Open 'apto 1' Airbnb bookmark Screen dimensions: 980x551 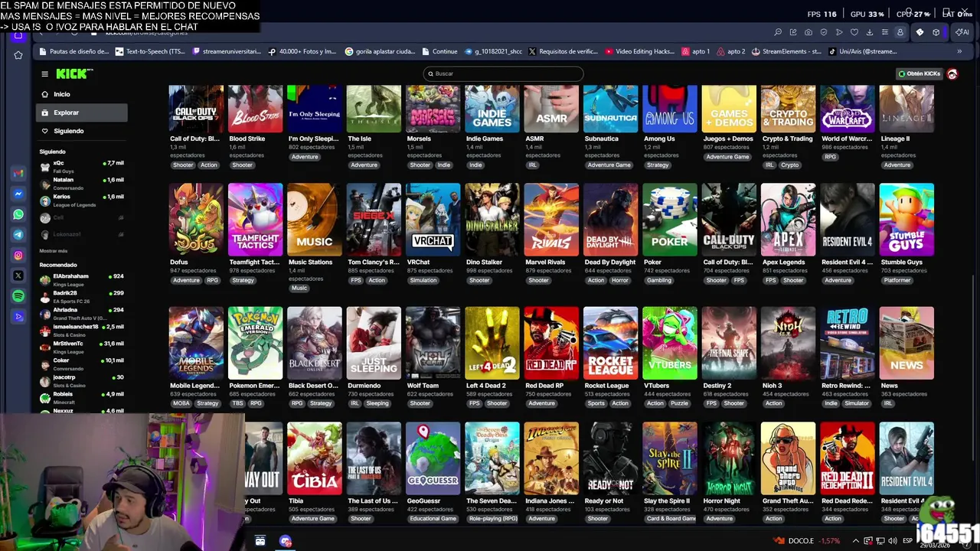[695, 51]
